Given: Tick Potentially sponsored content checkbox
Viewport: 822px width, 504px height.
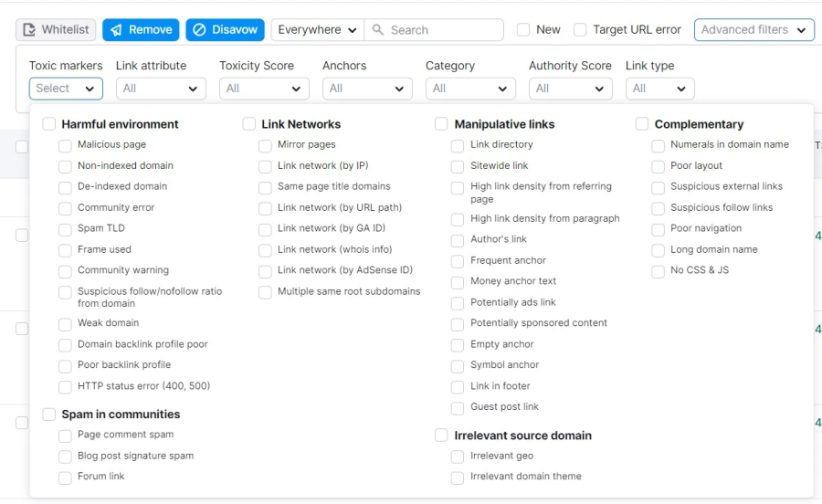Looking at the screenshot, I should click(x=458, y=324).
